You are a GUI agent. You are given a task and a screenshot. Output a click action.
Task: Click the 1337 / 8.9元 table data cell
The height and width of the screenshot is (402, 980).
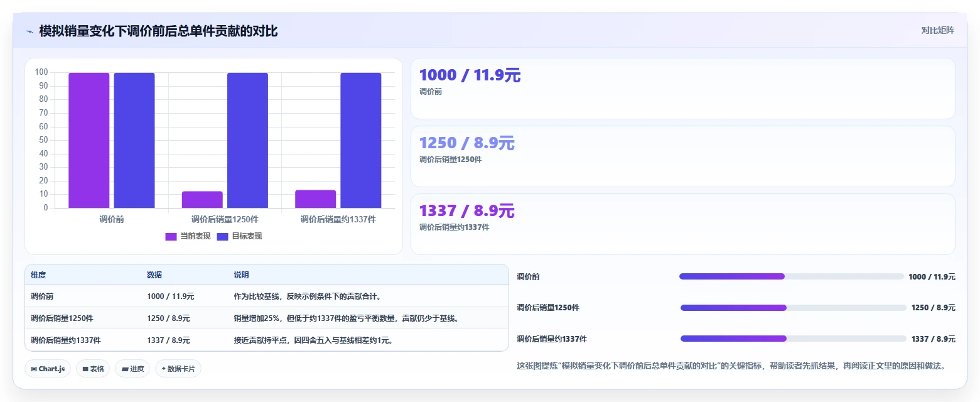[x=168, y=340]
